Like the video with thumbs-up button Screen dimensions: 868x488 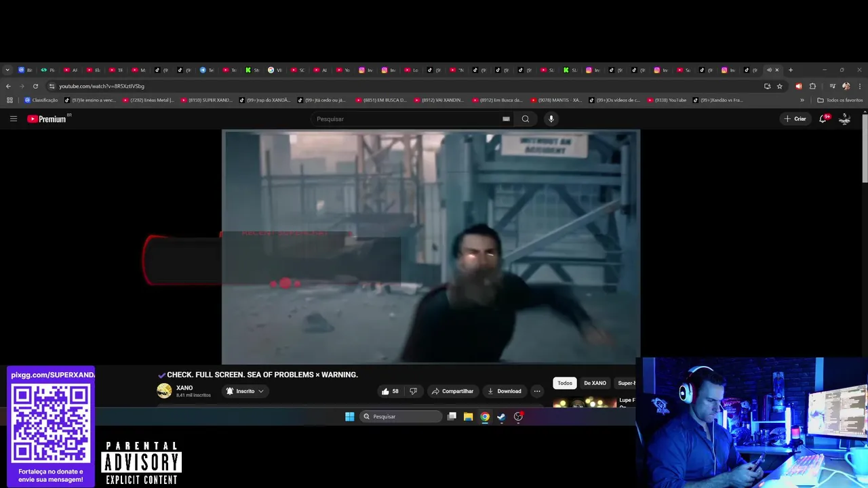point(390,391)
